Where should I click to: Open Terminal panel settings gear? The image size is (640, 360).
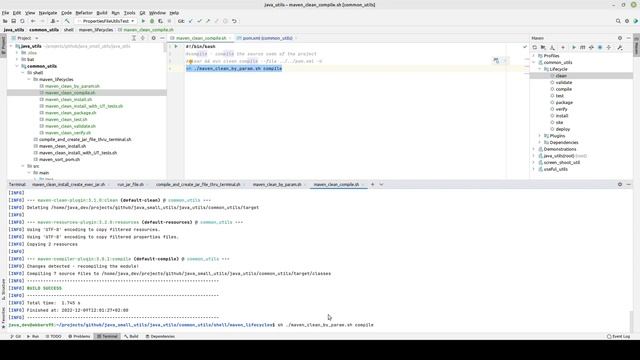620,184
